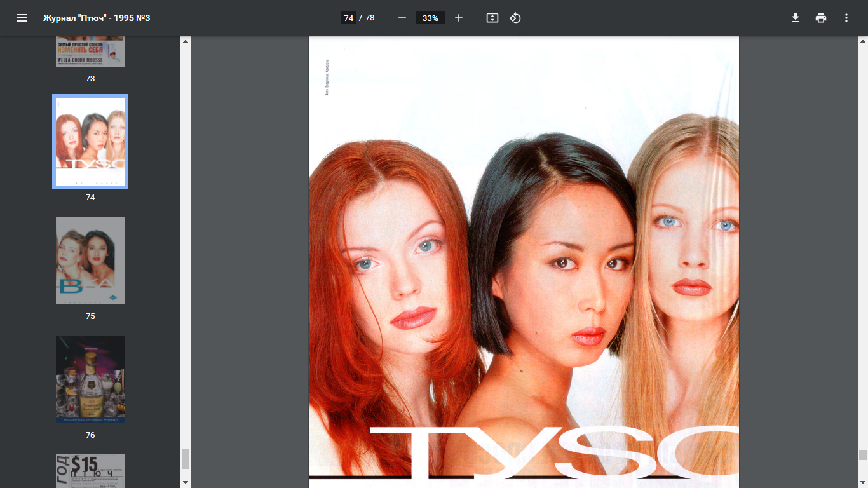Click the page label 74 under thumbnail

[90, 198]
